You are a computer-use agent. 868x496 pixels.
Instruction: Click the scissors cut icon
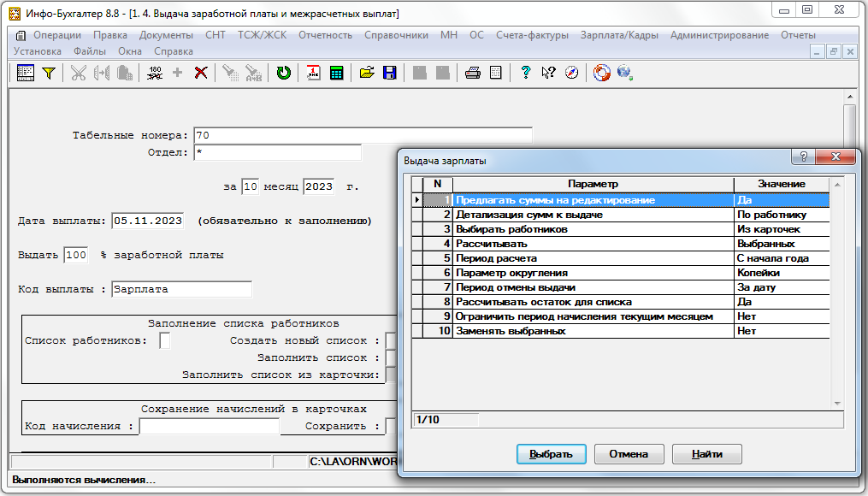pyautogui.click(x=79, y=73)
